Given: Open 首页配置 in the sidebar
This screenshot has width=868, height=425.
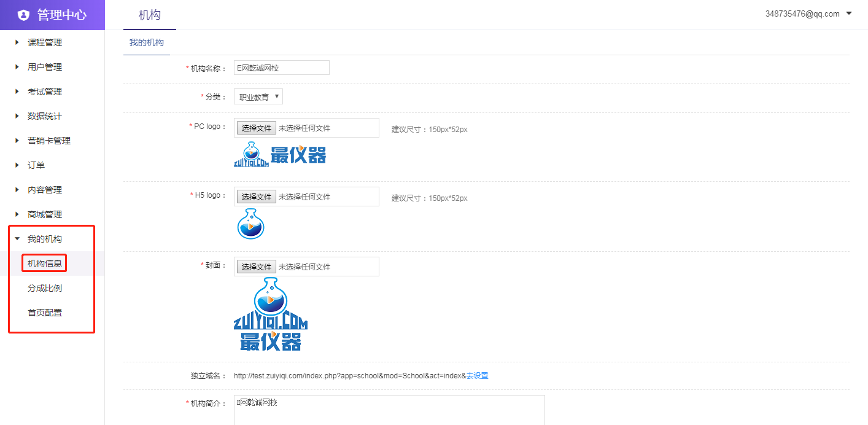Looking at the screenshot, I should pyautogui.click(x=44, y=313).
